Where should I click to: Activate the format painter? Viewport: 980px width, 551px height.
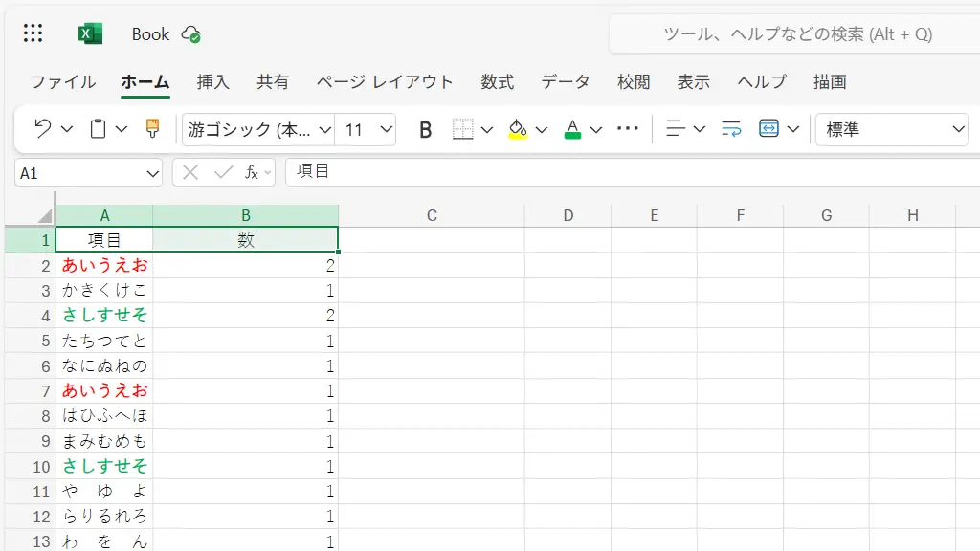click(152, 129)
